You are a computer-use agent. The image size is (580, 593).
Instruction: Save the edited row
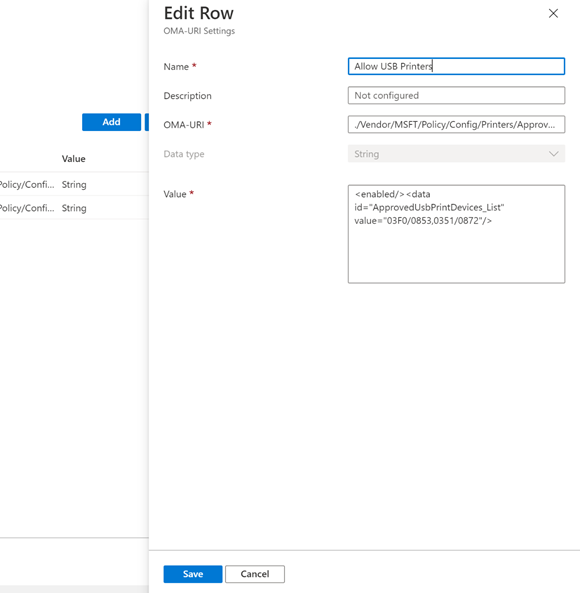(193, 574)
